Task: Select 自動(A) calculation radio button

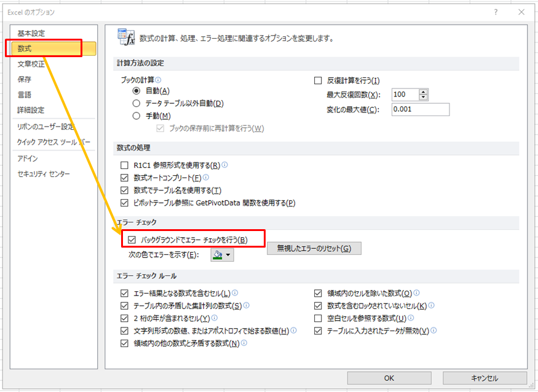Action: click(x=136, y=91)
